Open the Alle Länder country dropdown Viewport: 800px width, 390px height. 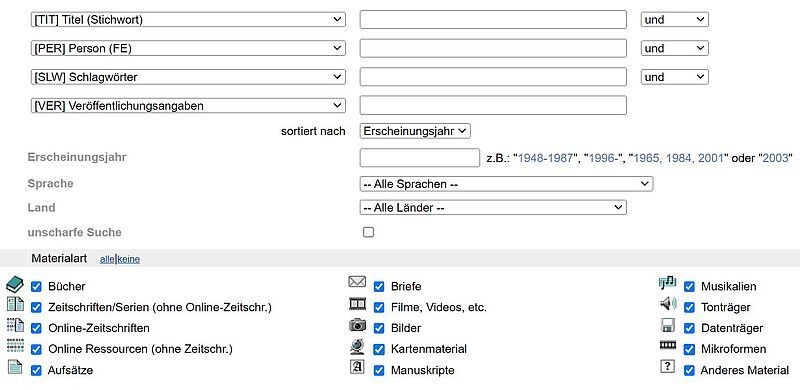click(493, 208)
